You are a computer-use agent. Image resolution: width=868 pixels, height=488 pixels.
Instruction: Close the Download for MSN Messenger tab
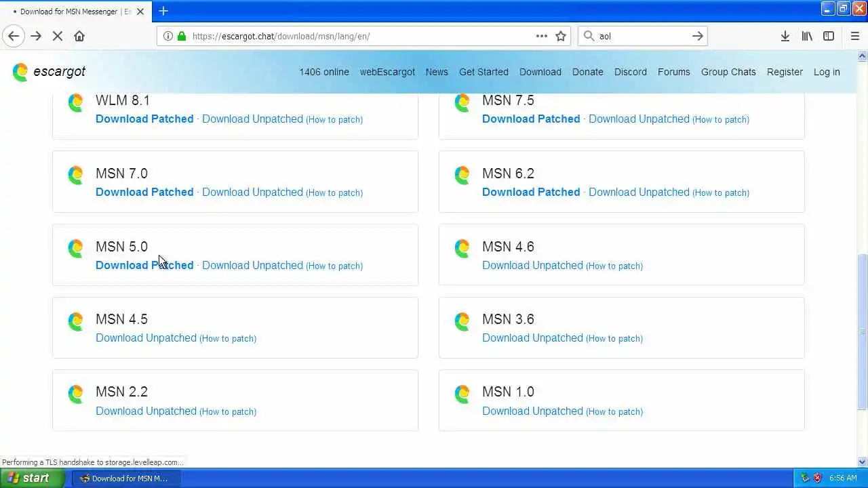point(140,12)
